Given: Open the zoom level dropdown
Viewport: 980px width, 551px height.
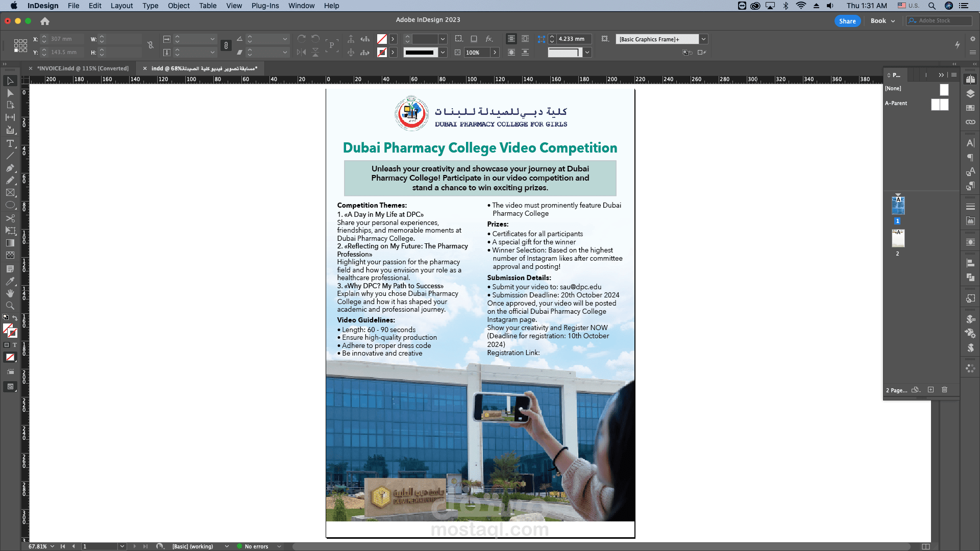Looking at the screenshot, I should click(x=52, y=546).
